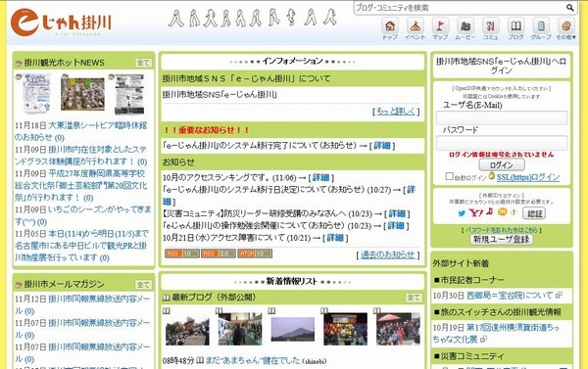Open the fifth blog thumbnail with umbrella
This screenshot has width=588, height=369.
398,329
